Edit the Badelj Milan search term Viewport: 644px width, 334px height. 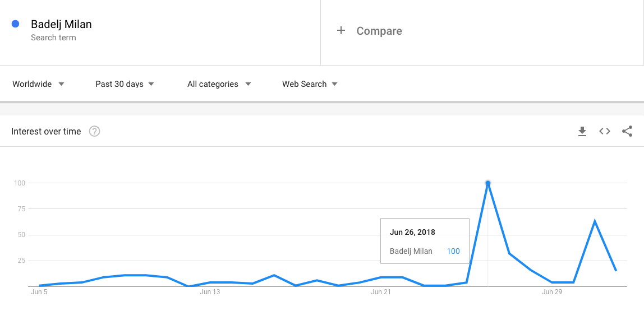click(61, 24)
